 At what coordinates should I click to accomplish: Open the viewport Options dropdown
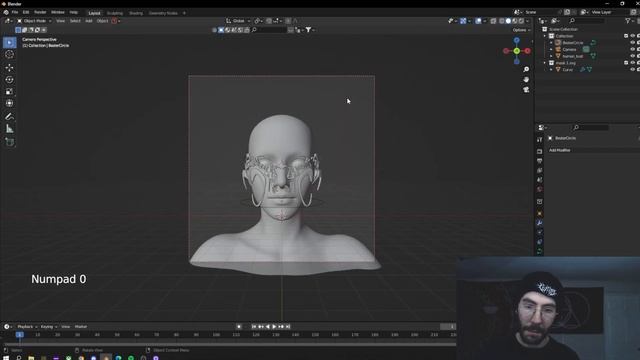[x=521, y=30]
